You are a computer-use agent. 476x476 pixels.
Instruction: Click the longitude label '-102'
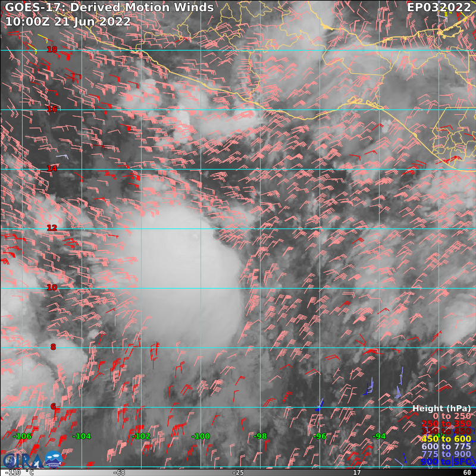[x=141, y=436]
